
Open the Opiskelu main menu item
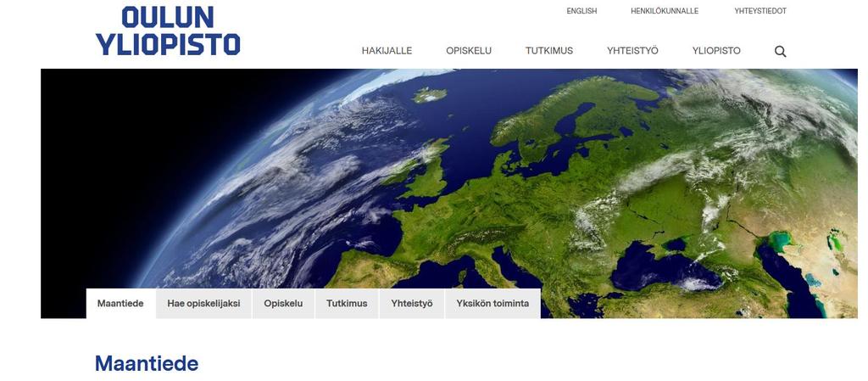pos(469,51)
